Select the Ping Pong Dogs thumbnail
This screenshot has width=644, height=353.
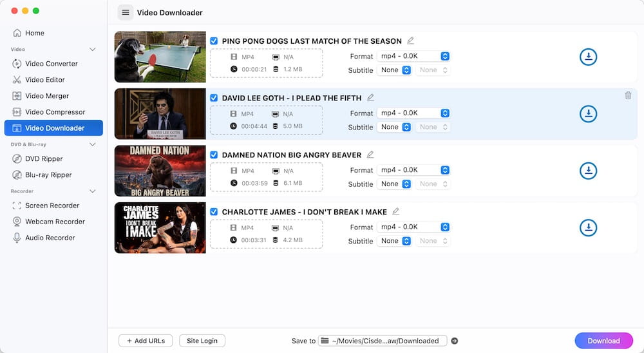tap(160, 57)
